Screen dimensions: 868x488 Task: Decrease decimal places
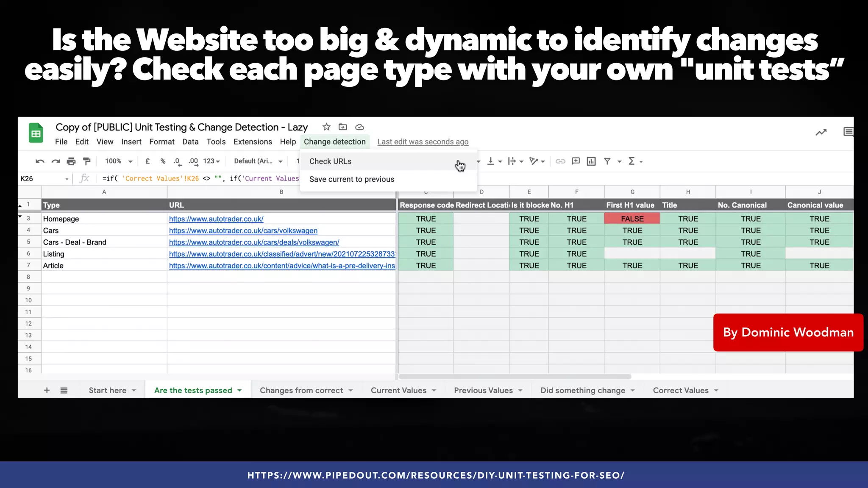coord(177,161)
